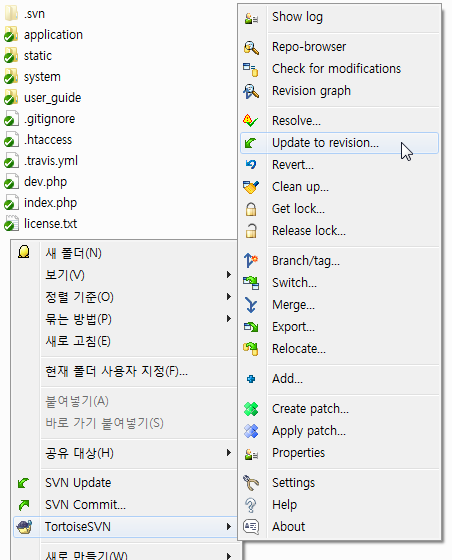The width and height of the screenshot is (452, 560).
Task: Expand the TortoiseSVN submenu arrow
Action: [x=229, y=526]
